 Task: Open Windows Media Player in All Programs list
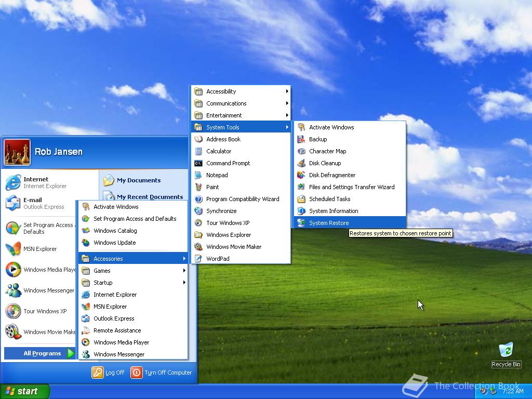(133, 342)
